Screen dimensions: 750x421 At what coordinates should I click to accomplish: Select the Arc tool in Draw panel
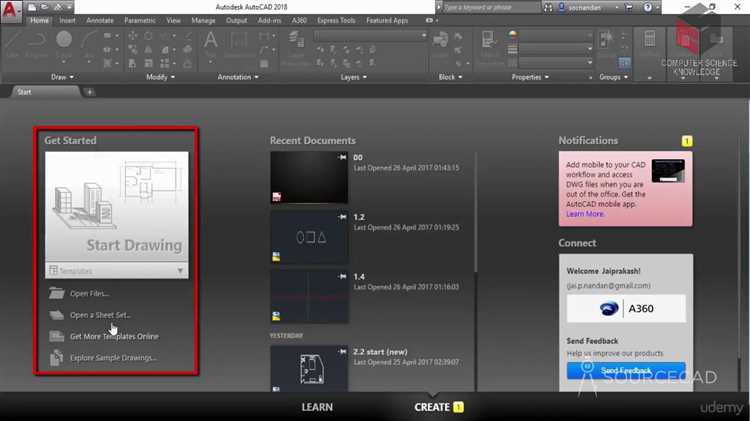pyautogui.click(x=88, y=45)
